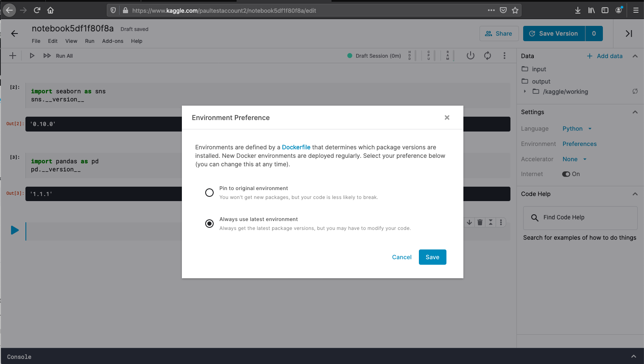This screenshot has width=644, height=364.
Task: Click the back arrow beside notebook title
Action: [14, 34]
